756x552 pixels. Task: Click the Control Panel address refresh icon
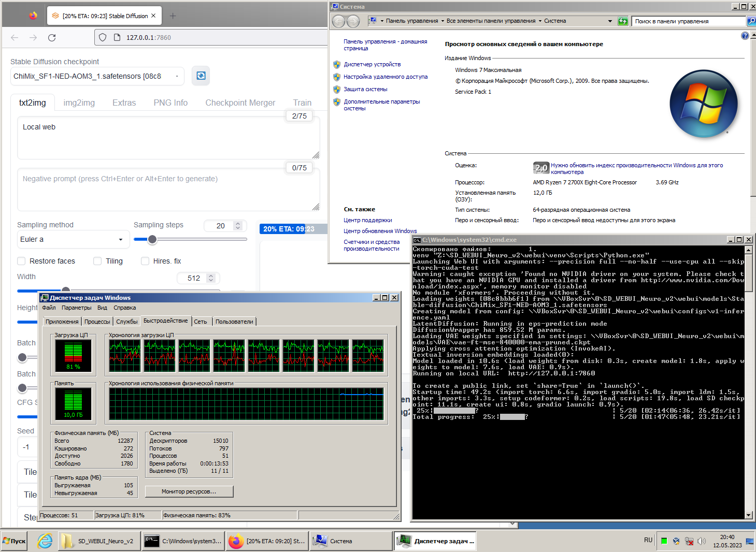pyautogui.click(x=623, y=21)
